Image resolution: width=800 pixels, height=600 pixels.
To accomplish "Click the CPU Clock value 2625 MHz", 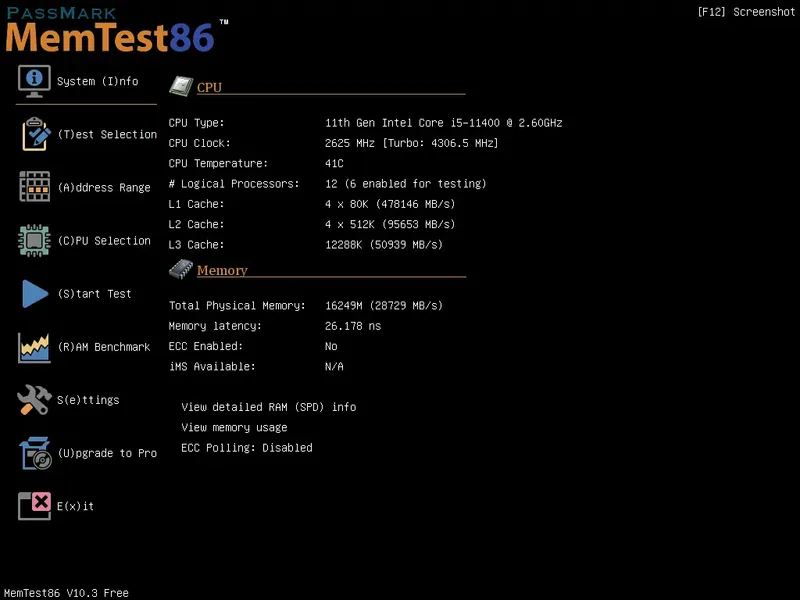I will pyautogui.click(x=411, y=143).
